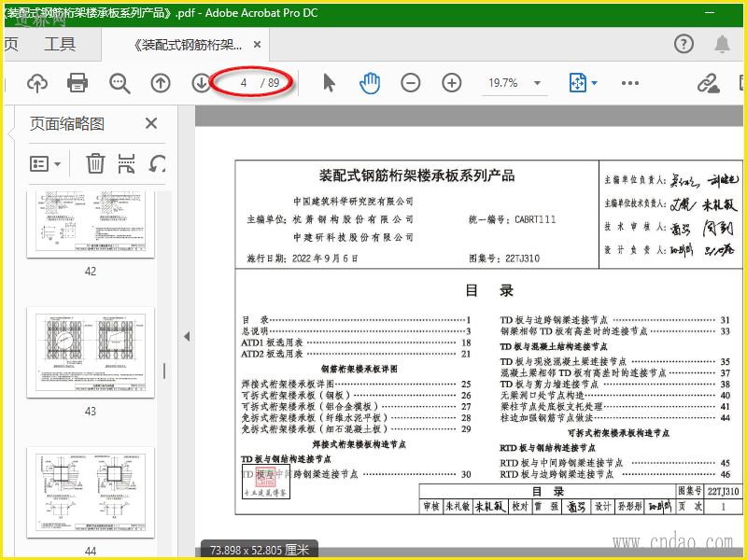Delete selected page with trash icon
747x560 pixels.
tap(95, 163)
